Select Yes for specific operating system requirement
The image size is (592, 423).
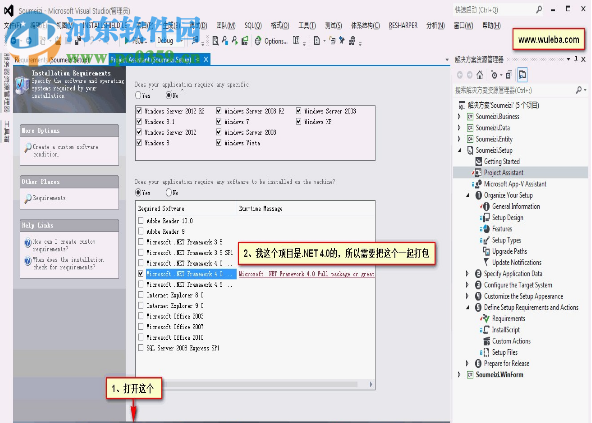[x=138, y=95]
